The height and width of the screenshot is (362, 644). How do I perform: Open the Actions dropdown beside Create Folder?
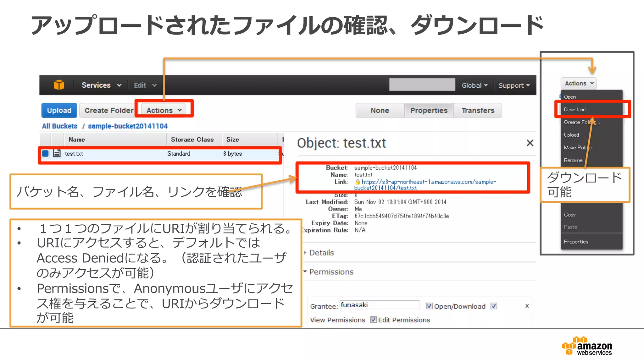[164, 110]
